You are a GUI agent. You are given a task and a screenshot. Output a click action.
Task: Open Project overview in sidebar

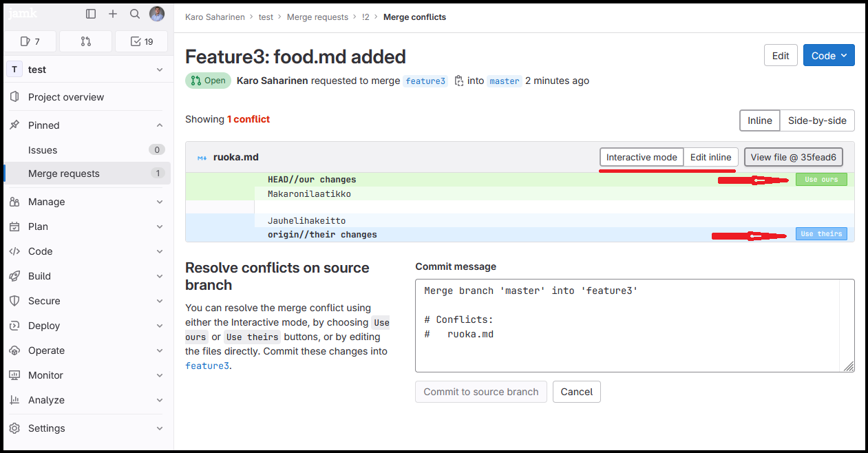[66, 97]
